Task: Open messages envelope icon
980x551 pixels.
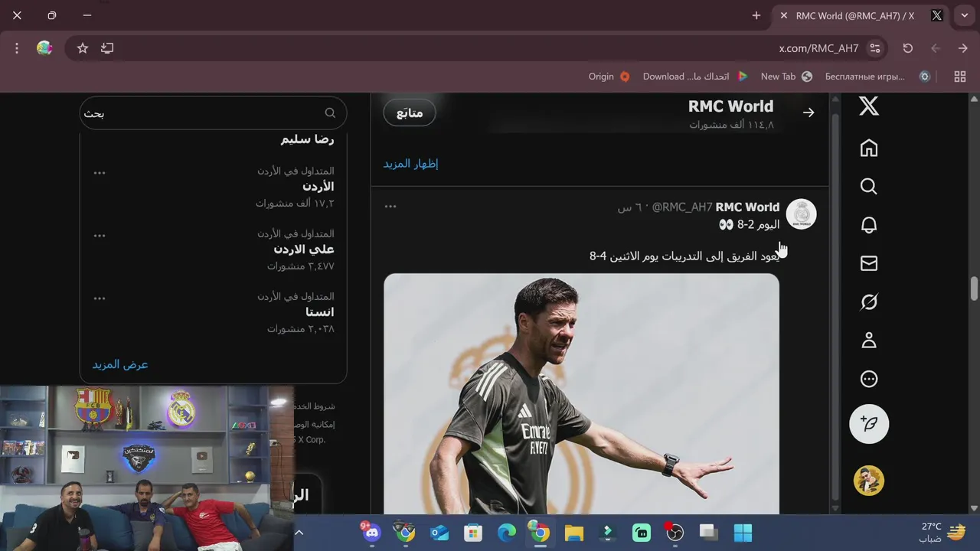Action: (869, 263)
